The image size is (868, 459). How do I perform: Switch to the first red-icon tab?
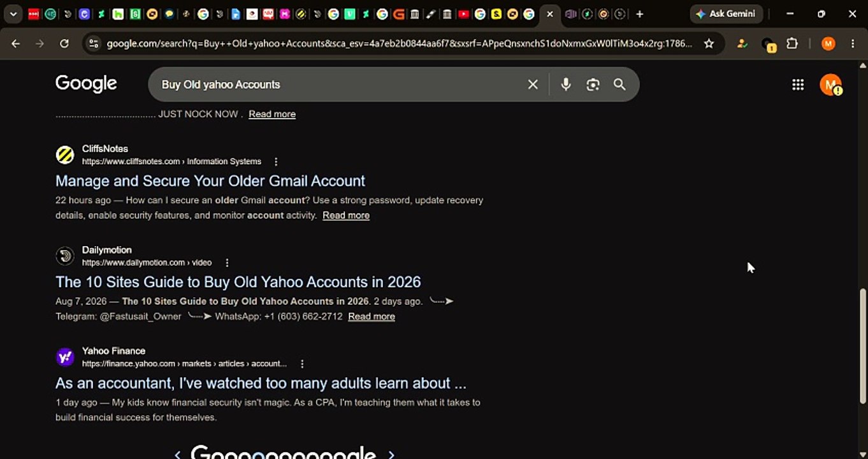(x=34, y=14)
